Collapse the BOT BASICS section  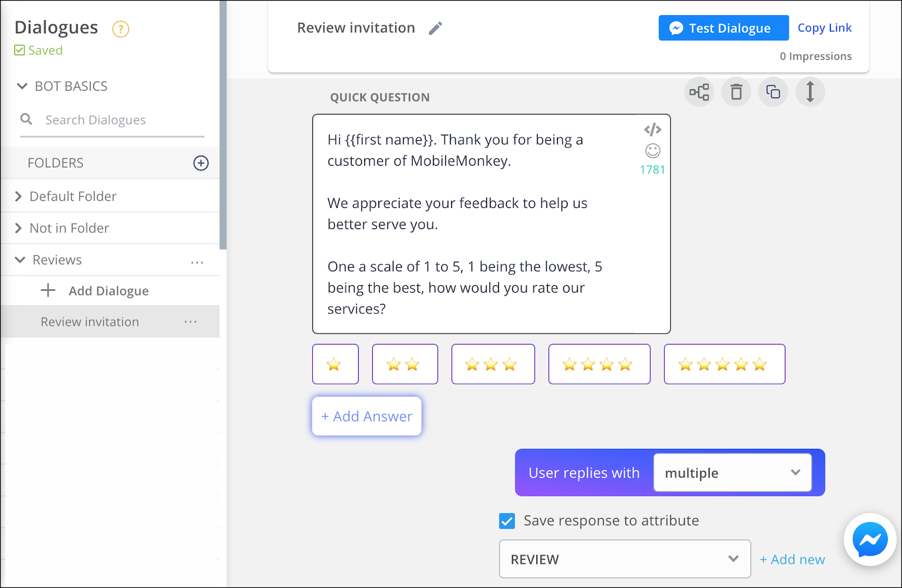[22, 86]
